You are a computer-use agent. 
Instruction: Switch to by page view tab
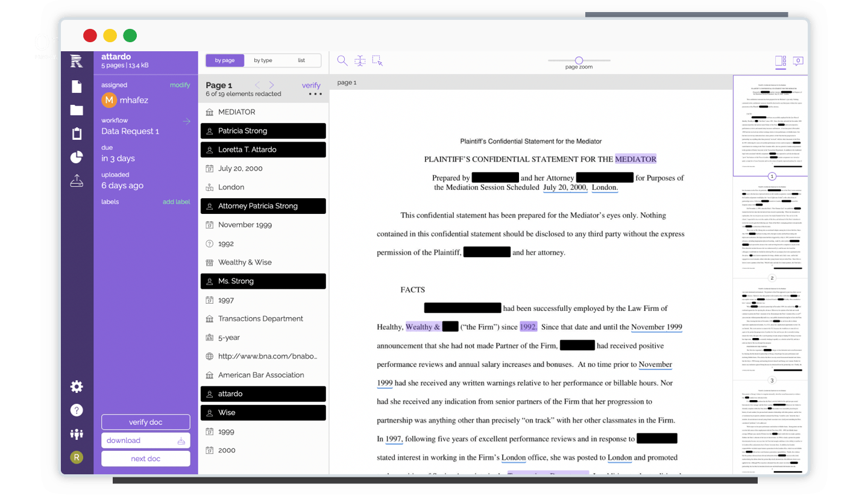click(x=225, y=60)
